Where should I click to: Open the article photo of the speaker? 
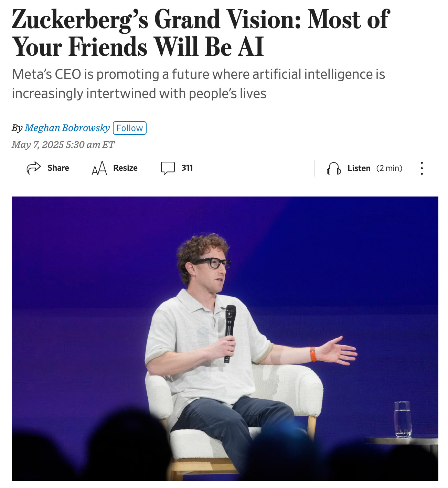click(x=225, y=339)
